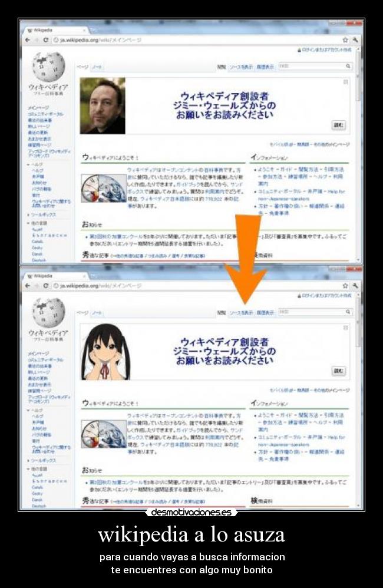Expand the ツールボックス sidebar section in the upper window
This screenshot has width=383, height=588.
click(x=42, y=215)
